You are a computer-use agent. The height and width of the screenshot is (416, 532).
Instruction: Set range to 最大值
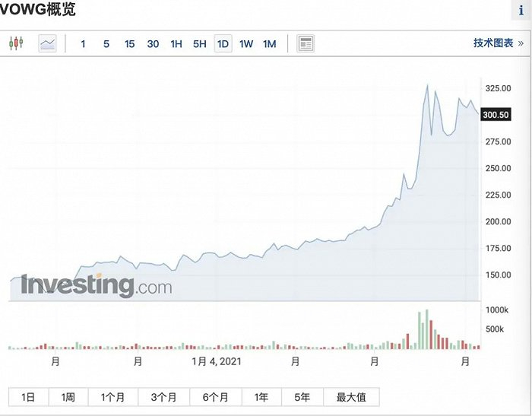point(351,397)
